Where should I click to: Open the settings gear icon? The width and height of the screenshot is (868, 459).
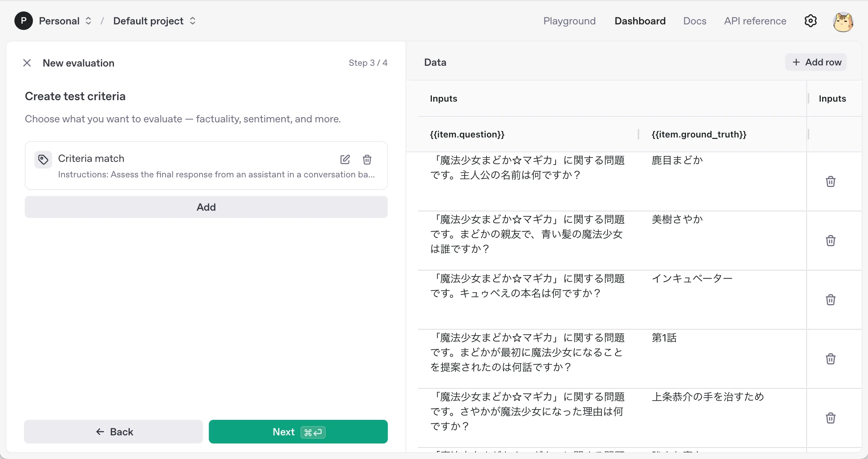coord(810,21)
